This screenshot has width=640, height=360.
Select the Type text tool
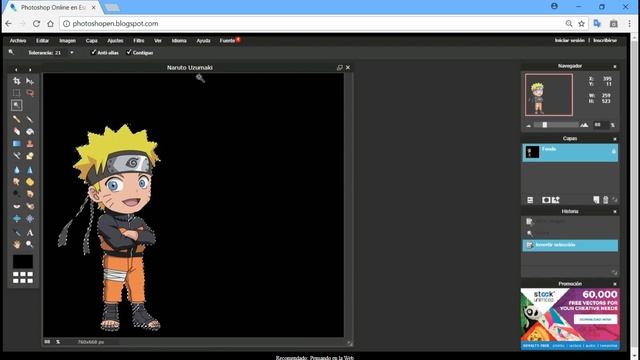30,233
